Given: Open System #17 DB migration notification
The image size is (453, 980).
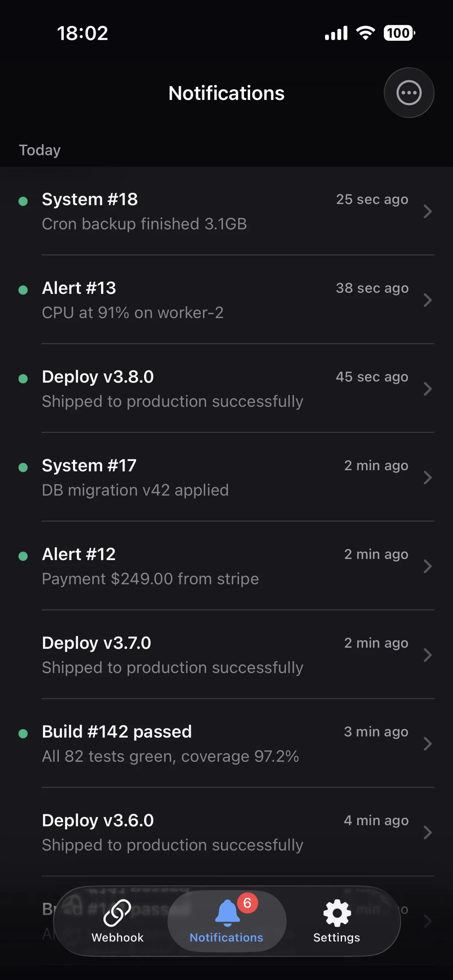Looking at the screenshot, I should pos(190,478).
